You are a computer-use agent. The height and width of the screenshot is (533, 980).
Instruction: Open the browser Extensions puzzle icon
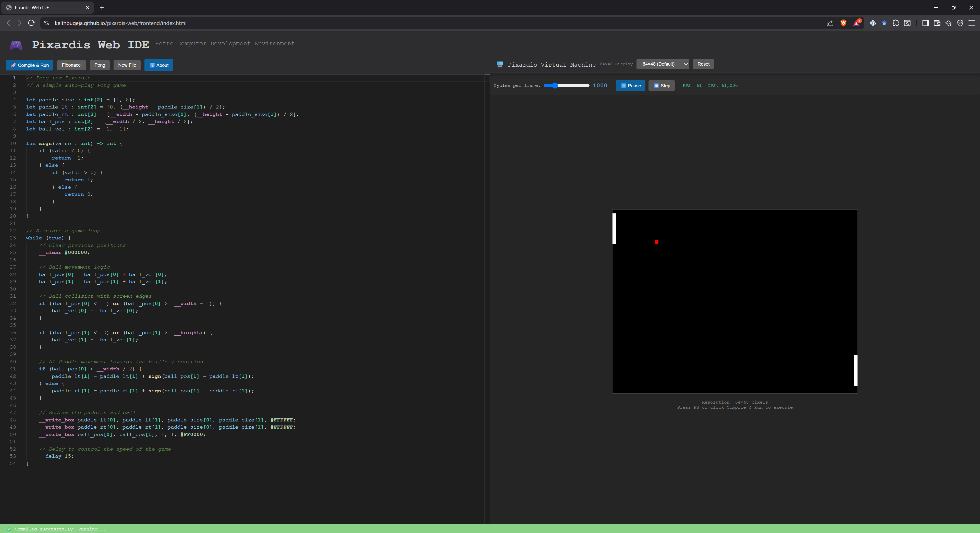[x=896, y=23]
